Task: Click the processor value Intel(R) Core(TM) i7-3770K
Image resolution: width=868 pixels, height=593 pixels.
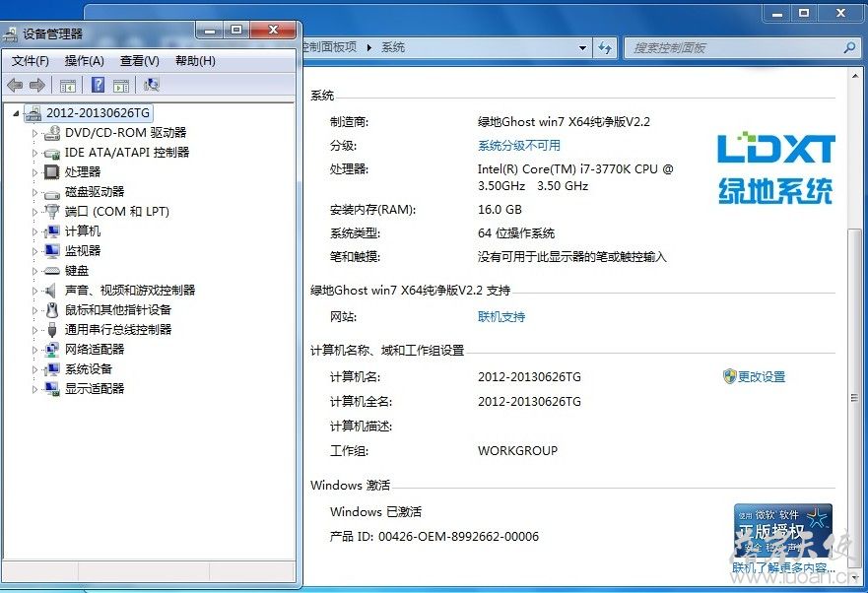Action: tap(575, 177)
